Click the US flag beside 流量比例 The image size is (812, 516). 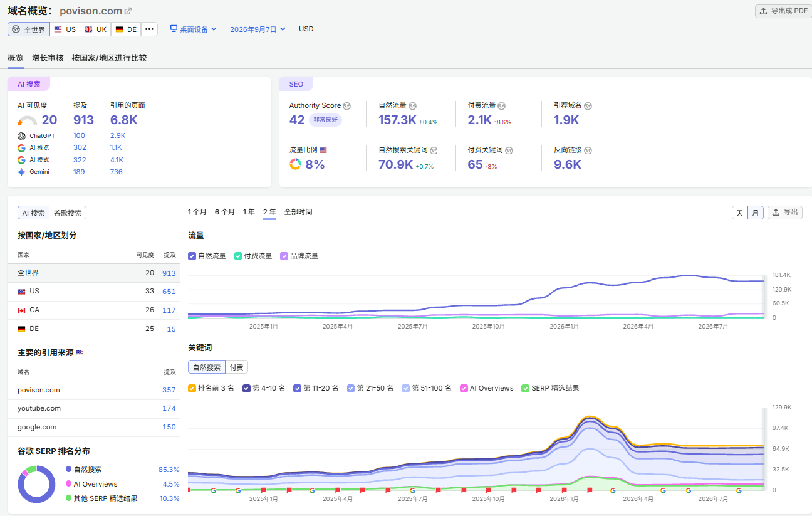tap(323, 150)
